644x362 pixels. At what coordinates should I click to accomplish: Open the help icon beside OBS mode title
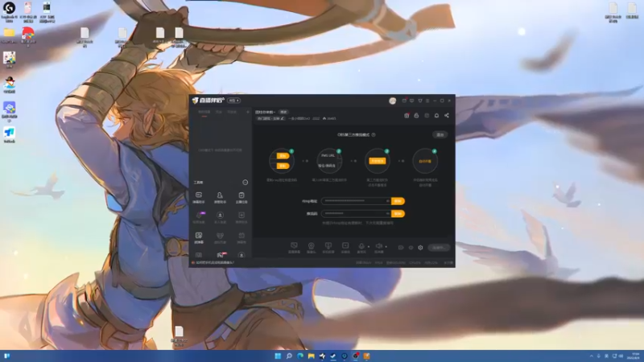point(374,134)
